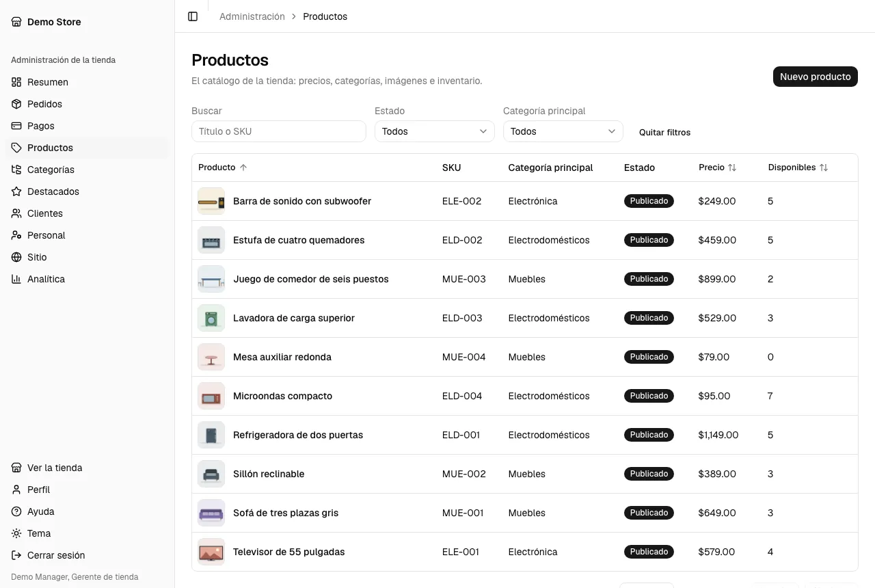Click Productos breadcrumb text
Image resolution: width=875 pixels, height=588 pixels.
(325, 16)
